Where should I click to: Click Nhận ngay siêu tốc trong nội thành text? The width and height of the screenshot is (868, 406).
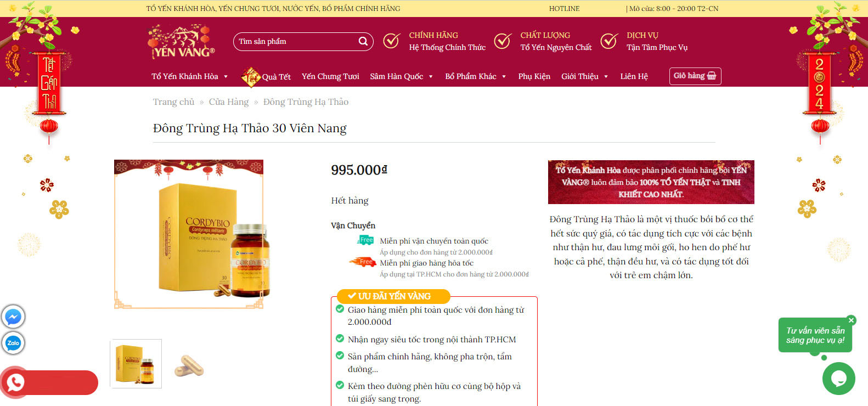432,340
